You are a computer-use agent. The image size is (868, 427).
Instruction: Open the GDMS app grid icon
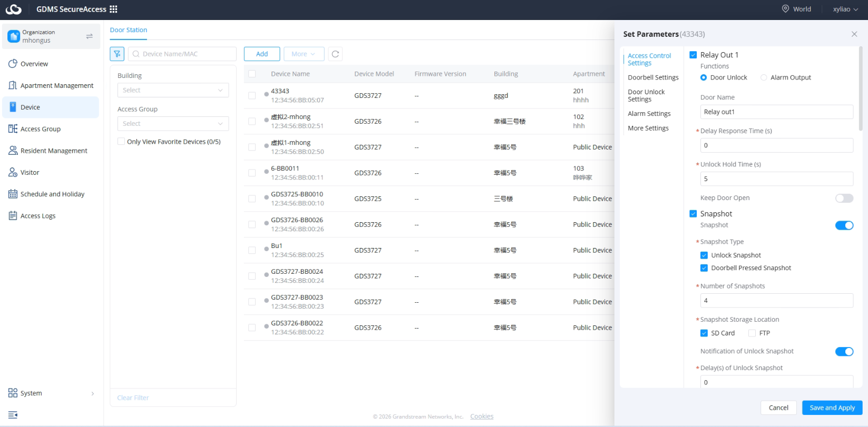click(113, 9)
